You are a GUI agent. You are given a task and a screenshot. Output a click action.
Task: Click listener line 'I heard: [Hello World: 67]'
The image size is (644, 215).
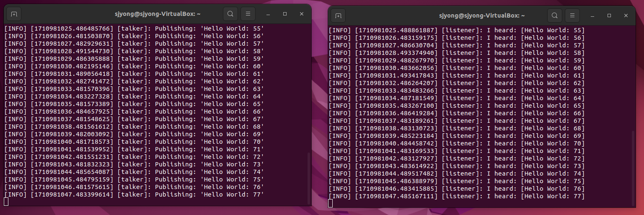(x=456, y=121)
